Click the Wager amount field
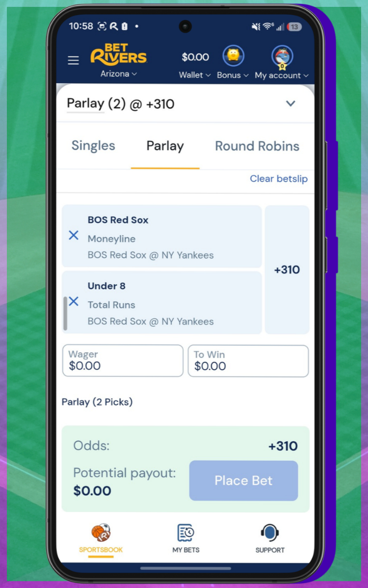This screenshot has height=588, width=368. pos(123,361)
